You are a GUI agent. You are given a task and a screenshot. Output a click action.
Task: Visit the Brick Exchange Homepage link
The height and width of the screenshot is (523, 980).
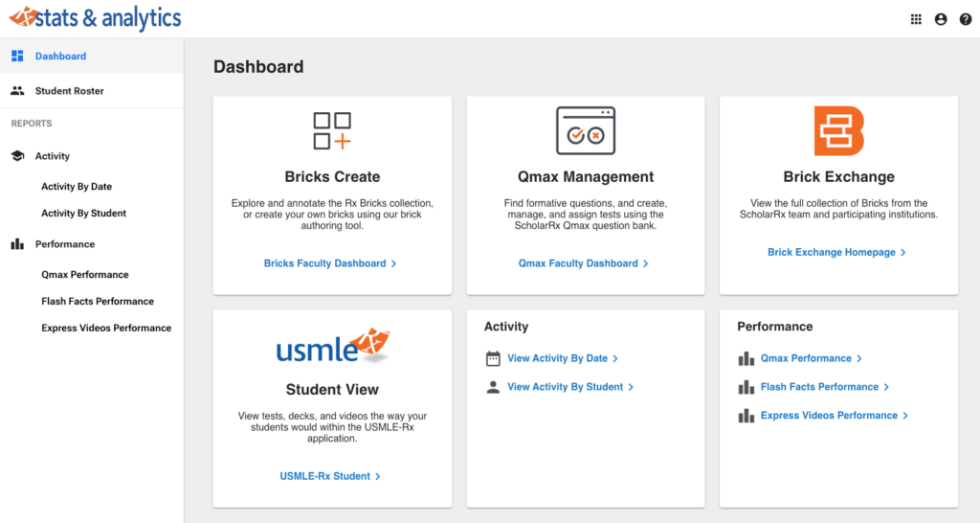[x=835, y=253]
